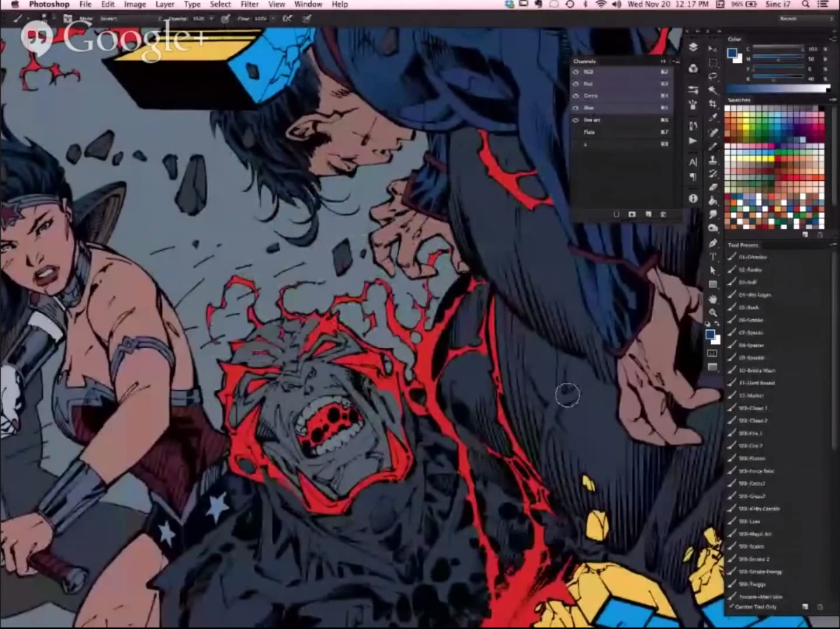Click the Spotlight search icon in menu bar
The width and height of the screenshot is (840, 629).
[806, 5]
